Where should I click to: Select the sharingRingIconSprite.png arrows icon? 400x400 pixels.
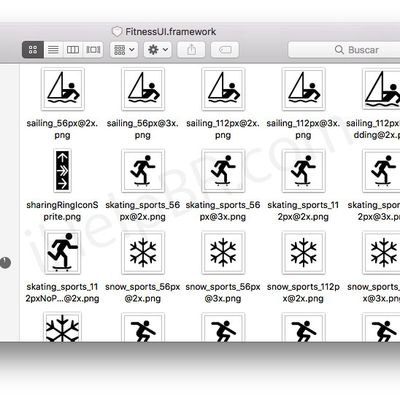62,171
